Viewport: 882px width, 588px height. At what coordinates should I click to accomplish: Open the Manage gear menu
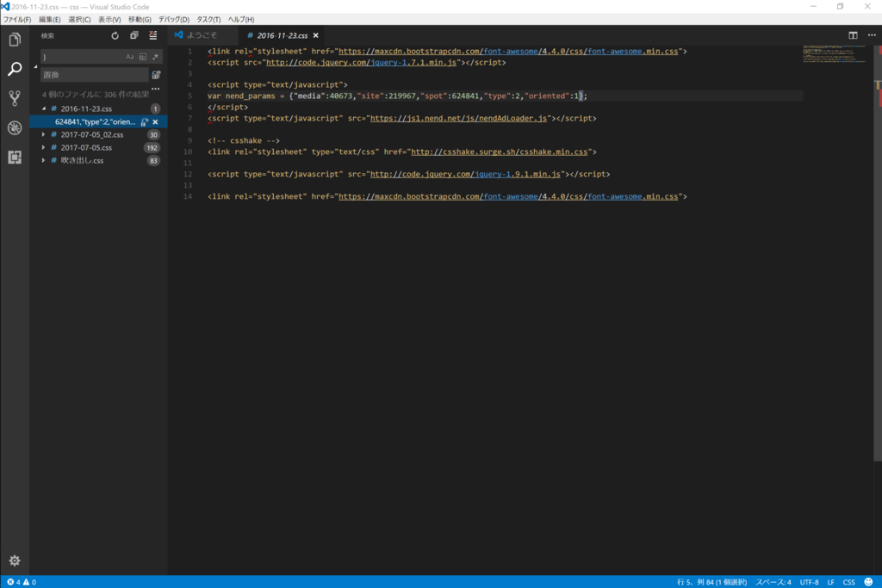coord(15,560)
